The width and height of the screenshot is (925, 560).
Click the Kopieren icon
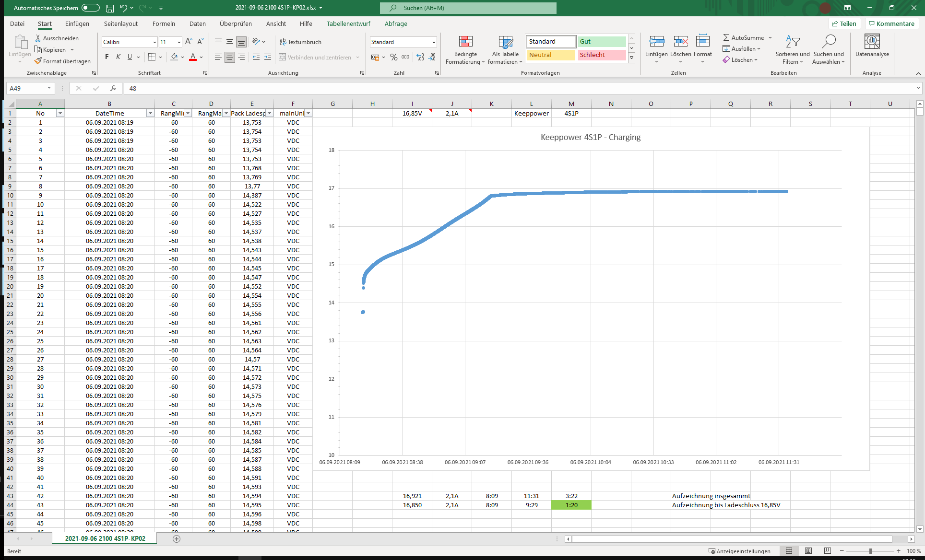tap(38, 50)
